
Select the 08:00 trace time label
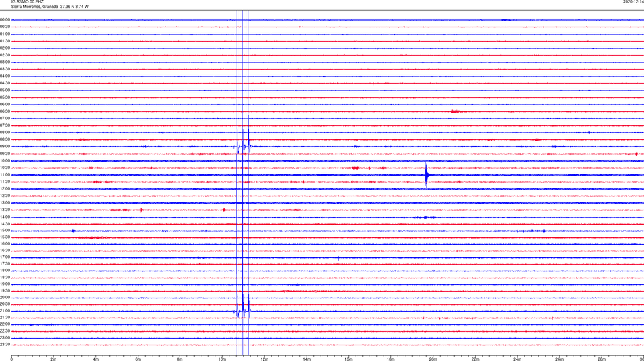tap(5, 133)
